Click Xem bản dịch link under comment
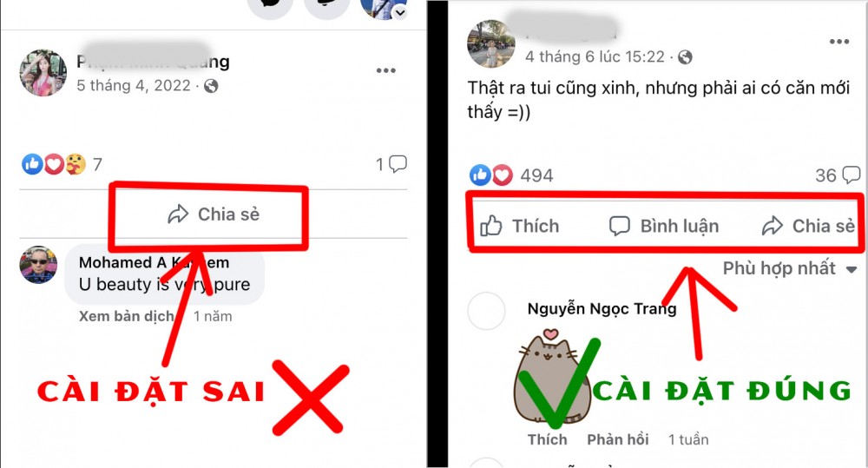Screen dimensions: 868x468 pyautogui.click(x=126, y=316)
